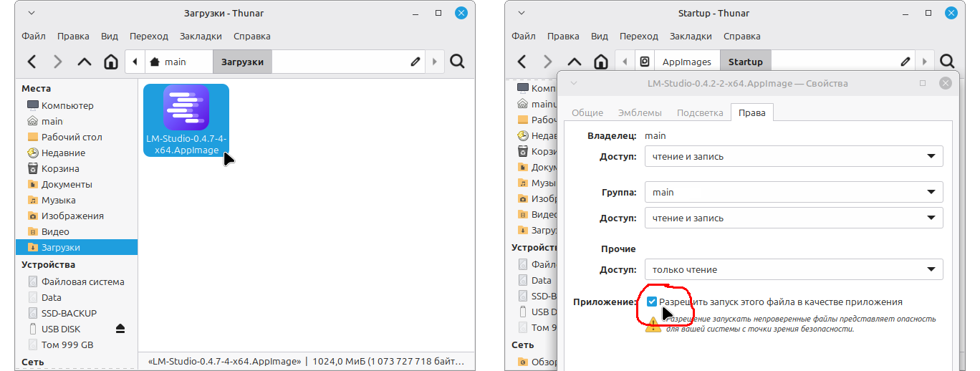Select LM-Studio-0.4.7-4-x64.AppImage file icon
This screenshot has width=980, height=371.
click(186, 107)
